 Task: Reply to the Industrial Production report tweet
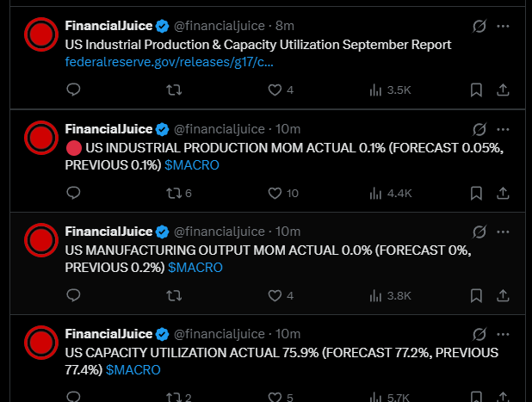tap(74, 90)
